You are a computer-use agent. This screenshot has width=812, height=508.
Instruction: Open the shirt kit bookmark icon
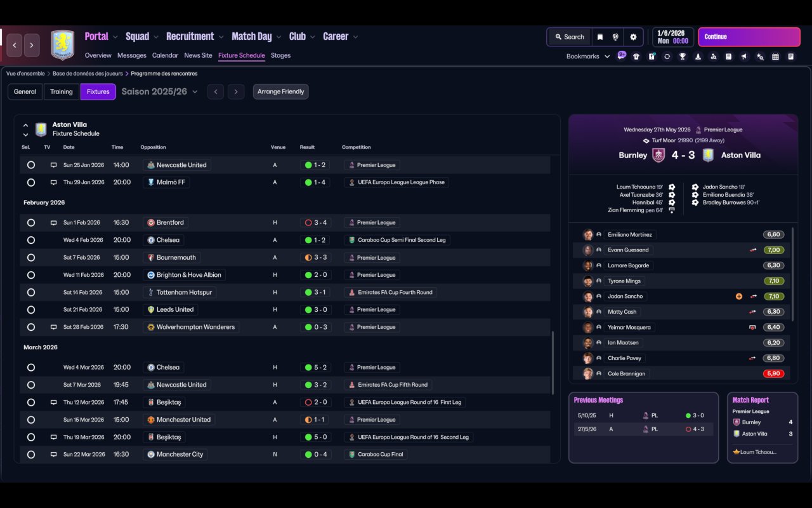pyautogui.click(x=636, y=57)
